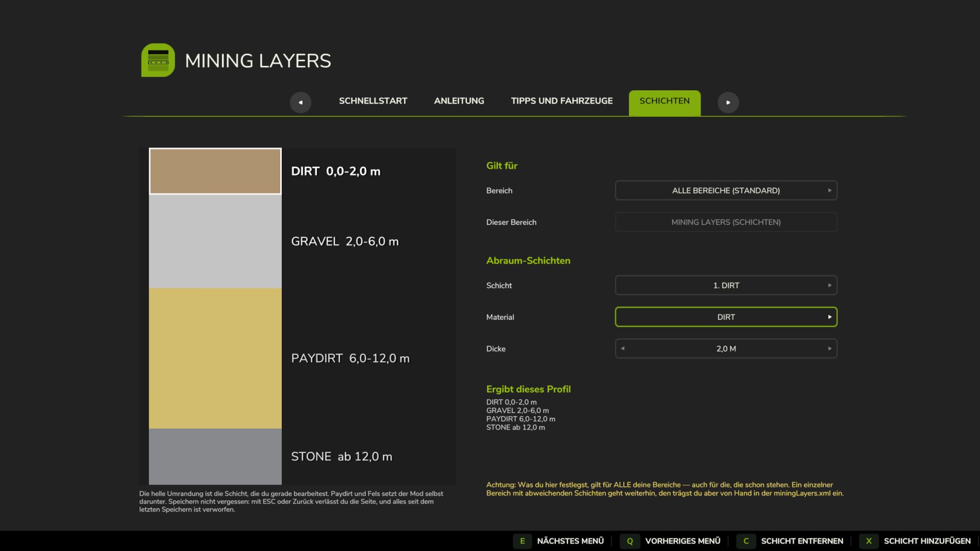Decrease Dicke with the left arrow
Image resolution: width=980 pixels, height=551 pixels.
(623, 348)
